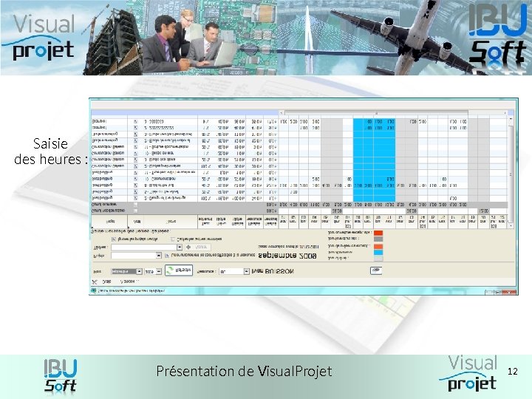Toggle the checkbox in the 10 - Documentation row
Image resolution: width=532 pixels, height=399 pixels.
[x=135, y=179]
